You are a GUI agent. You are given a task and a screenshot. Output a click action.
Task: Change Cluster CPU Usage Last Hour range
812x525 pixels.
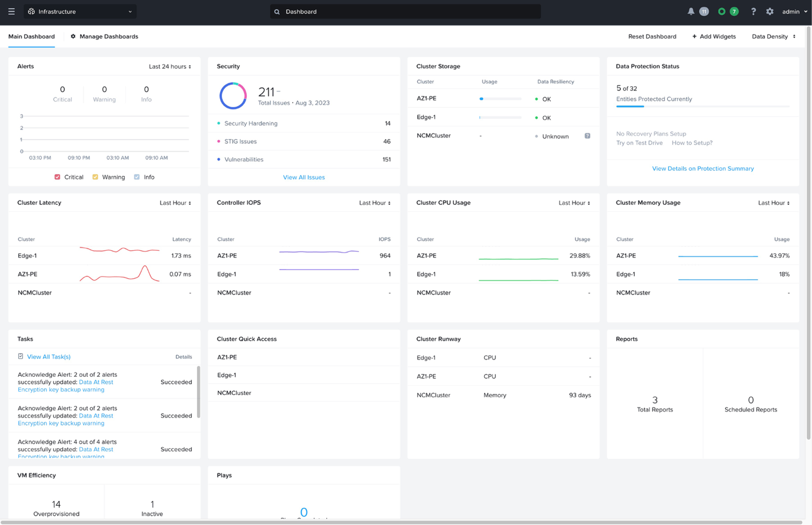pos(574,203)
